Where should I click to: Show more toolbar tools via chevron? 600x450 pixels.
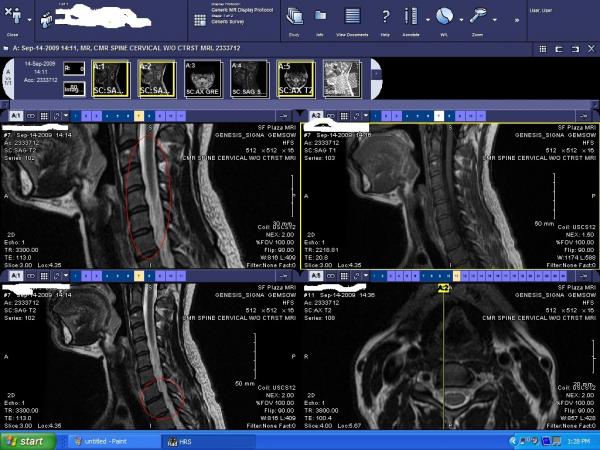[517, 18]
